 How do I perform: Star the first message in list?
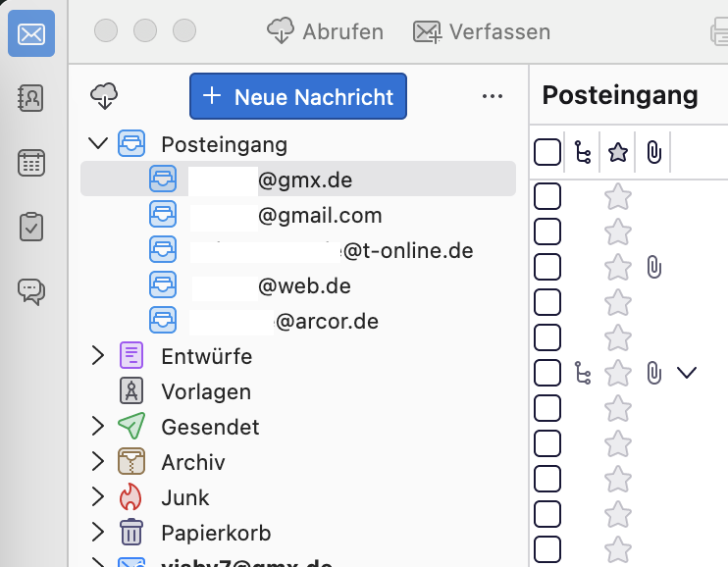coord(617,197)
